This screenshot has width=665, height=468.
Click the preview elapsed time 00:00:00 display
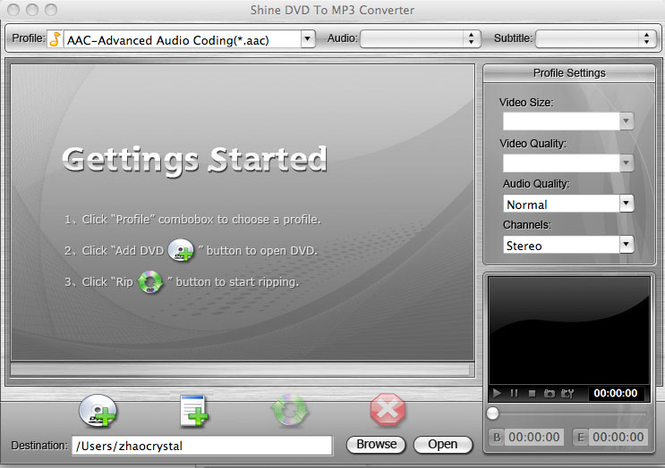615,393
